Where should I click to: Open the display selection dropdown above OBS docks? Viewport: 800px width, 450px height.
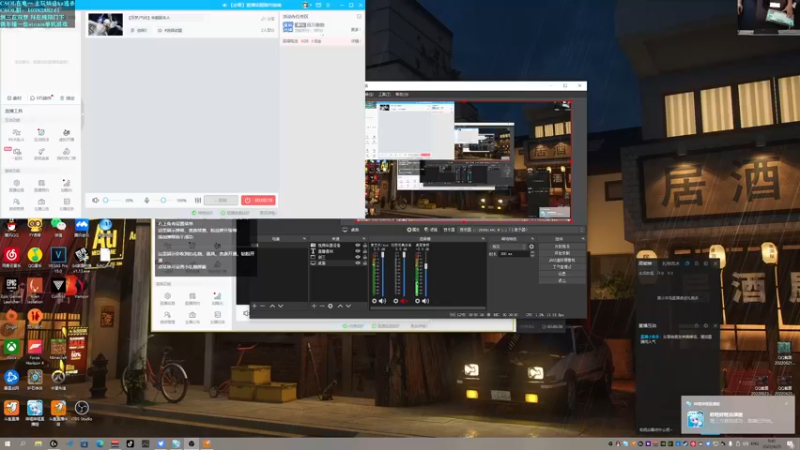[x=520, y=230]
